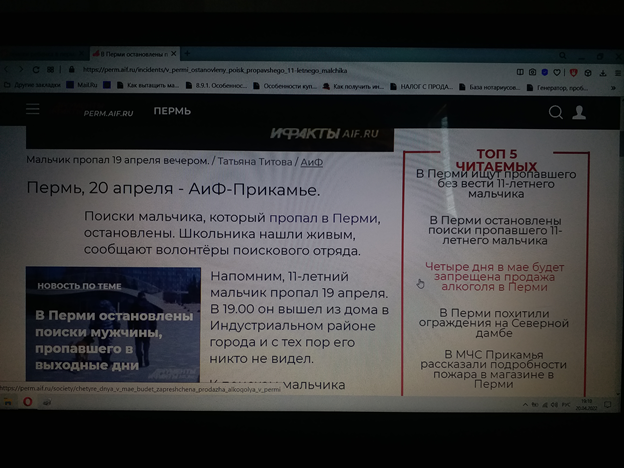Open the 'Как вытащить ма...' bookmark

click(148, 85)
